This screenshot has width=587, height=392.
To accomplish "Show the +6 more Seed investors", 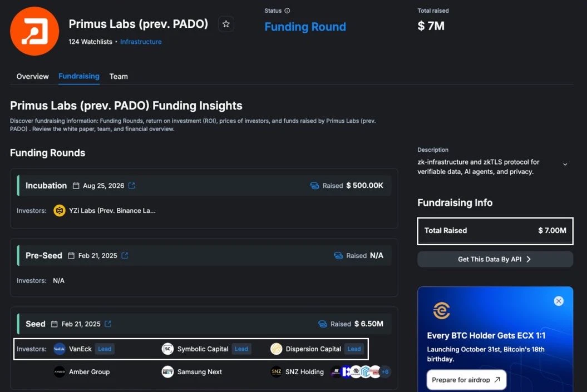I will point(385,372).
